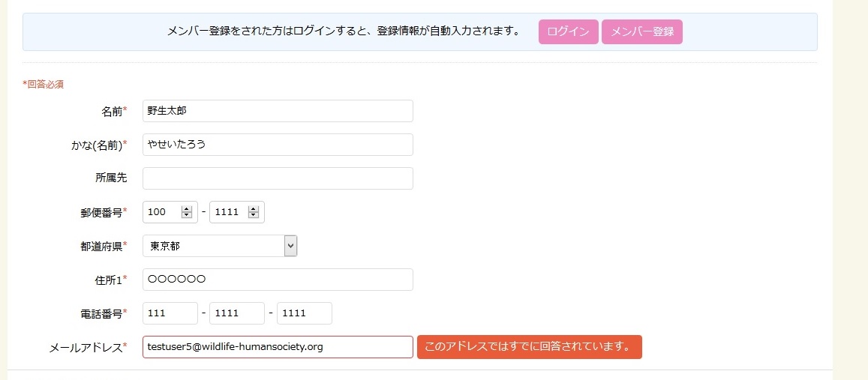Decrease the first postal code value
Viewport: 868px width, 380px height.
coord(187,215)
